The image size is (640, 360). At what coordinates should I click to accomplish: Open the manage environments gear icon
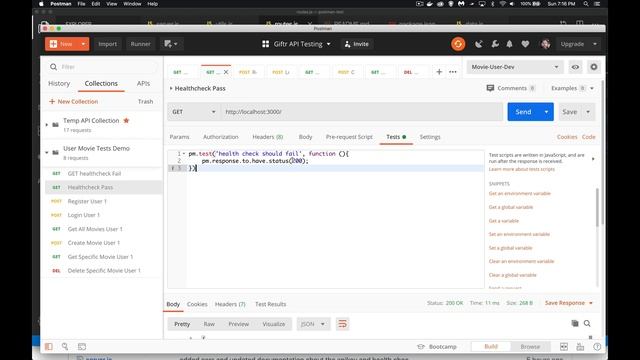coord(594,67)
